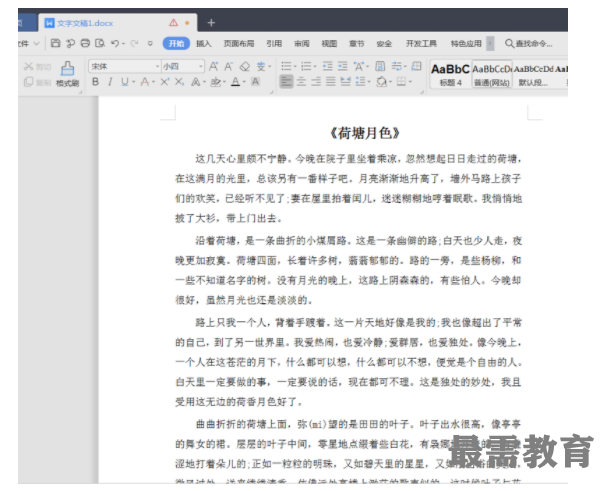
Task: Toggle center text alignment
Action: click(302, 82)
